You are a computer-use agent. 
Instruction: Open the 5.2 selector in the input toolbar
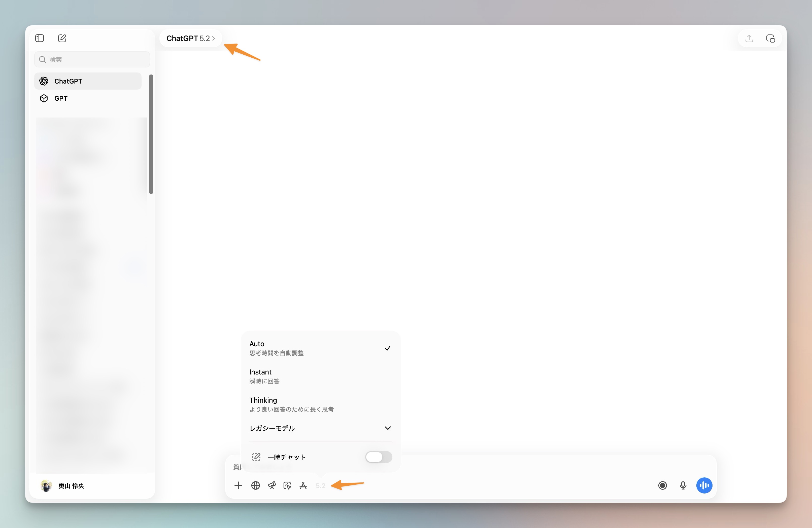320,485
